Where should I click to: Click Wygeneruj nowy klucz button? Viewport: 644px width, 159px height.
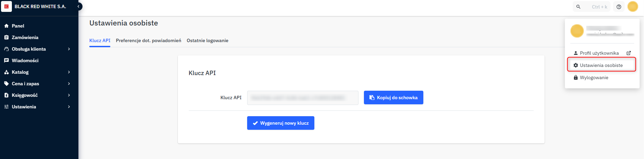(280, 123)
